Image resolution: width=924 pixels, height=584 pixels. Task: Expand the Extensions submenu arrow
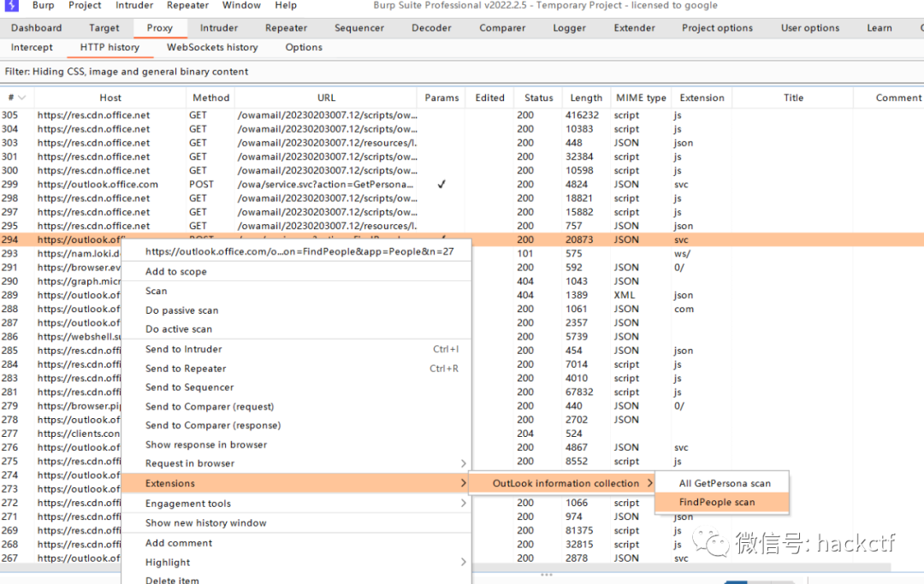point(463,483)
